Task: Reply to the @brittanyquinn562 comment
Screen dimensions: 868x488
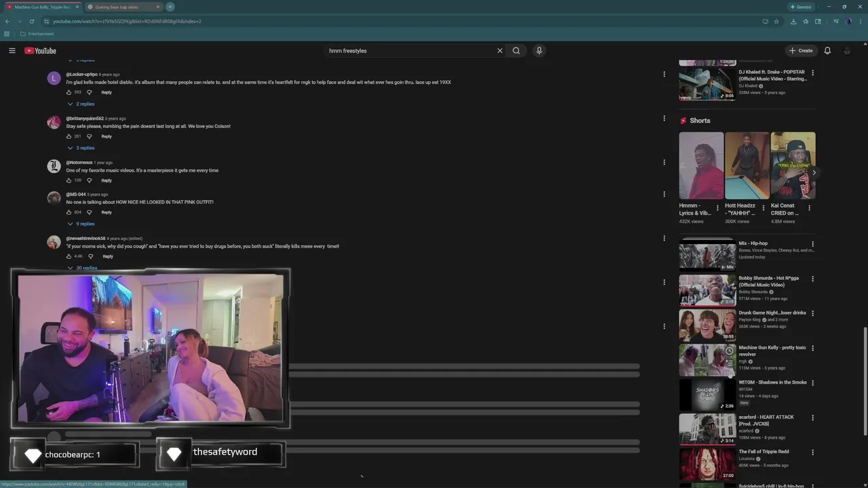Action: 106,136
